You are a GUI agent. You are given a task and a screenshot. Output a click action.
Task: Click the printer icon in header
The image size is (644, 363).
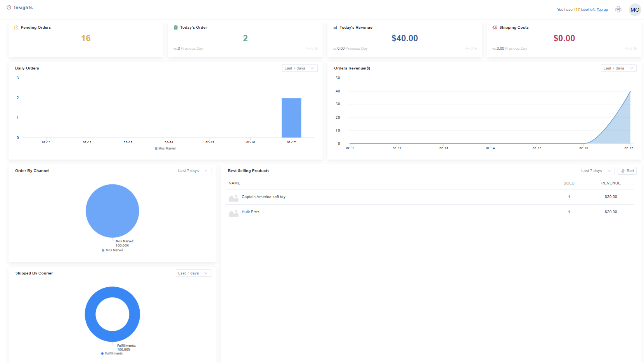pyautogui.click(x=618, y=9)
